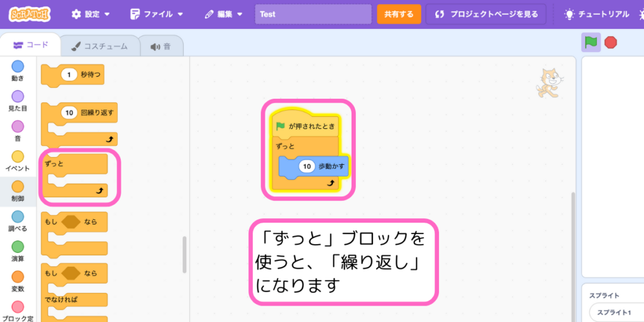Viewport: 644px width, 322px height.
Task: Select the イベント events category
Action: (18, 161)
